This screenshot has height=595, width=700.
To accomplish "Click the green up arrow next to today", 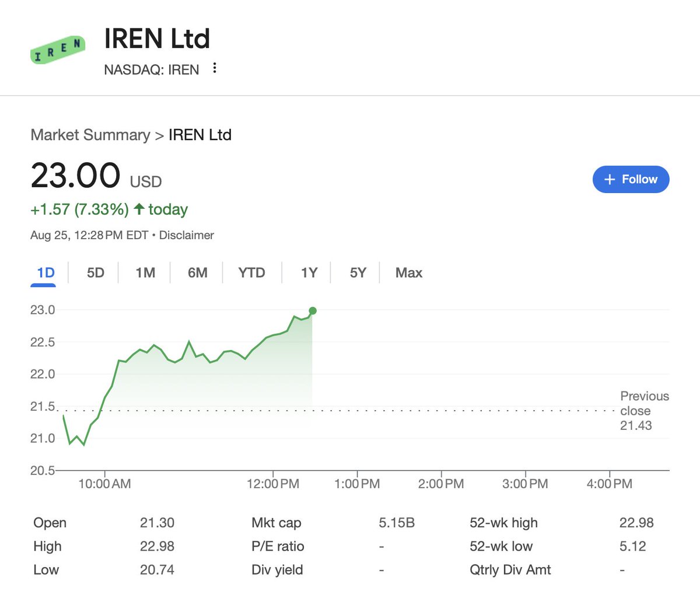I will point(139,209).
